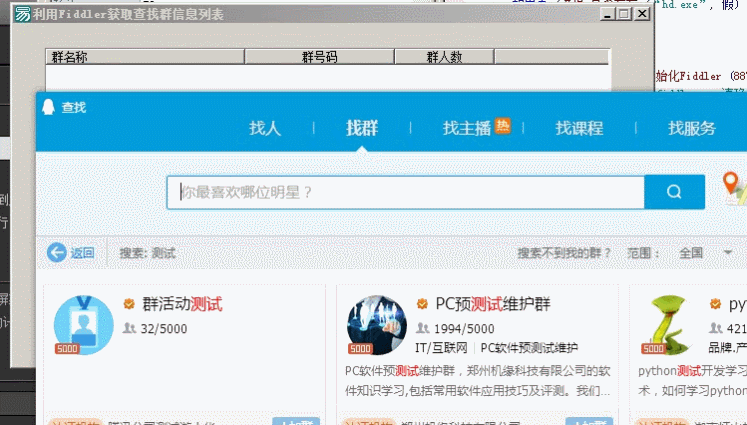Sort by the 群人数 column header
This screenshot has width=747, height=425.
point(444,57)
